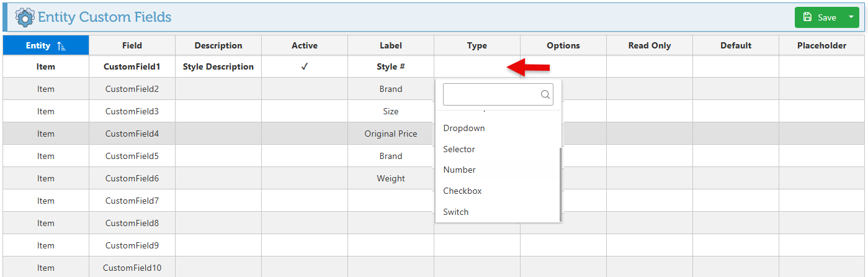Viewport: 868px width, 277px height.
Task: Toggle the Active cell for CustomField3
Action: pyautogui.click(x=304, y=111)
